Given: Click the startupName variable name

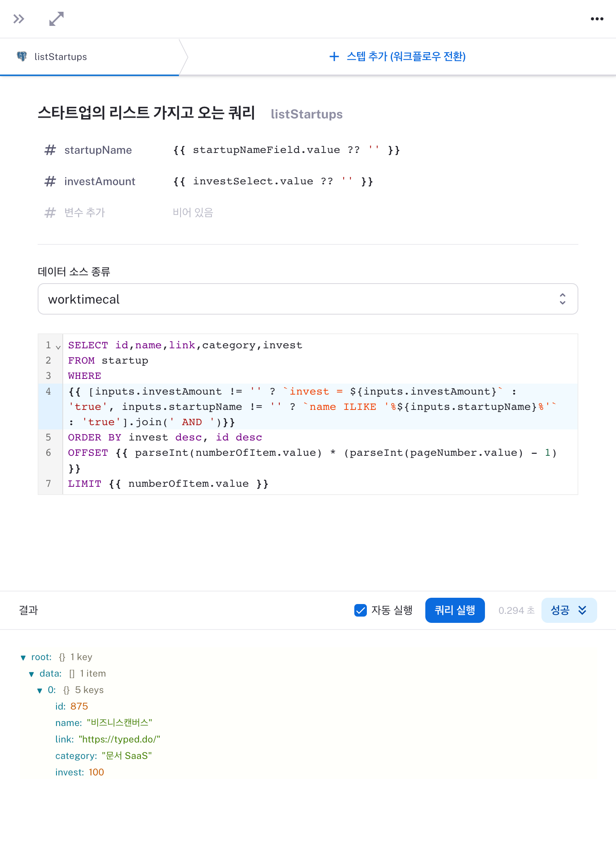Looking at the screenshot, I should pos(98,150).
